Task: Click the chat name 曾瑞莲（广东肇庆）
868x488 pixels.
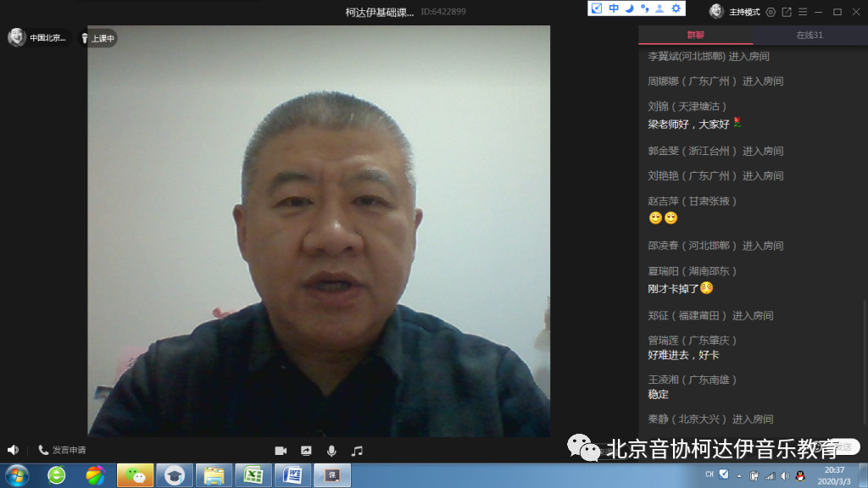Action: (692, 341)
